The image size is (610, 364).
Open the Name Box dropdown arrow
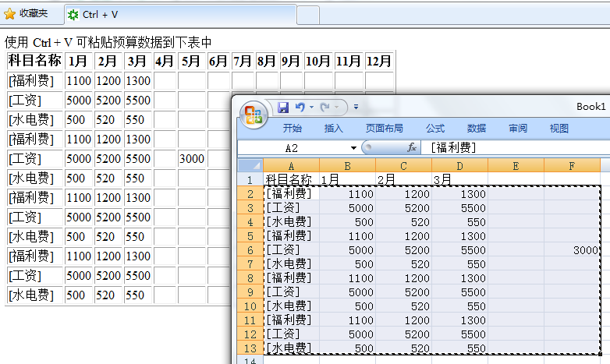tap(353, 148)
